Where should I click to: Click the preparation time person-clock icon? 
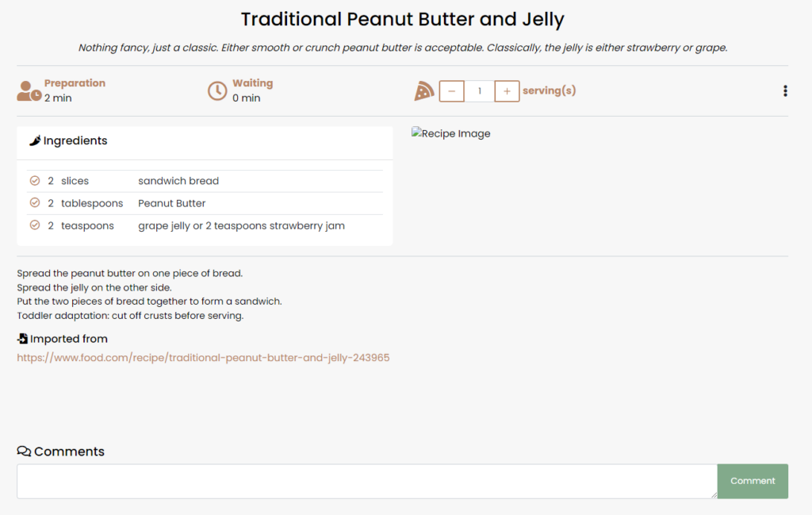29,90
